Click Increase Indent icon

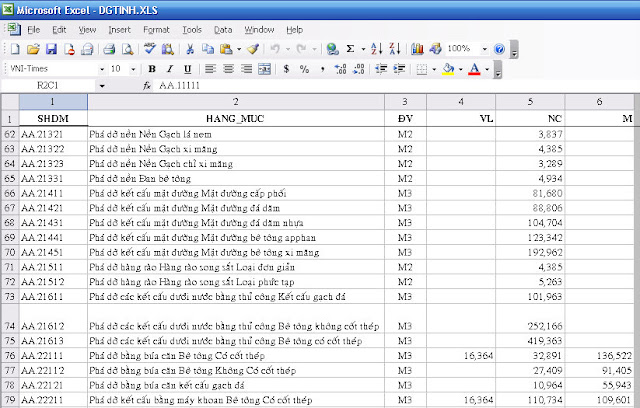click(399, 69)
